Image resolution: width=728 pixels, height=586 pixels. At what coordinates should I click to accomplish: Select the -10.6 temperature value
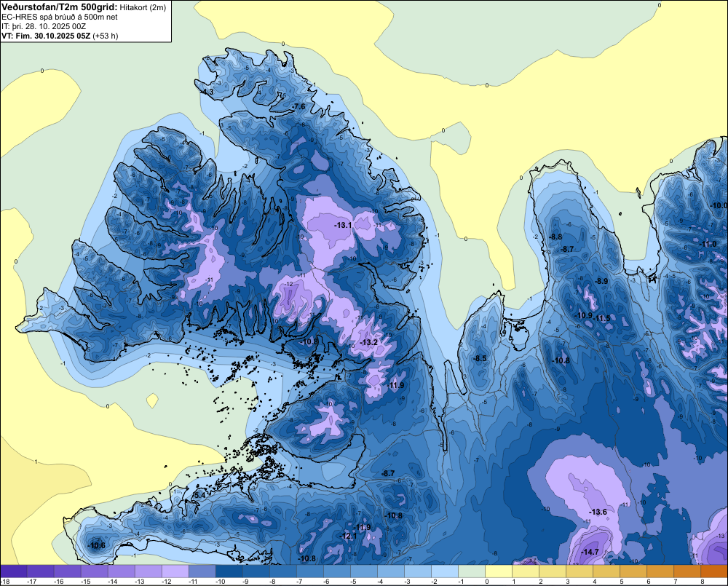click(97, 545)
